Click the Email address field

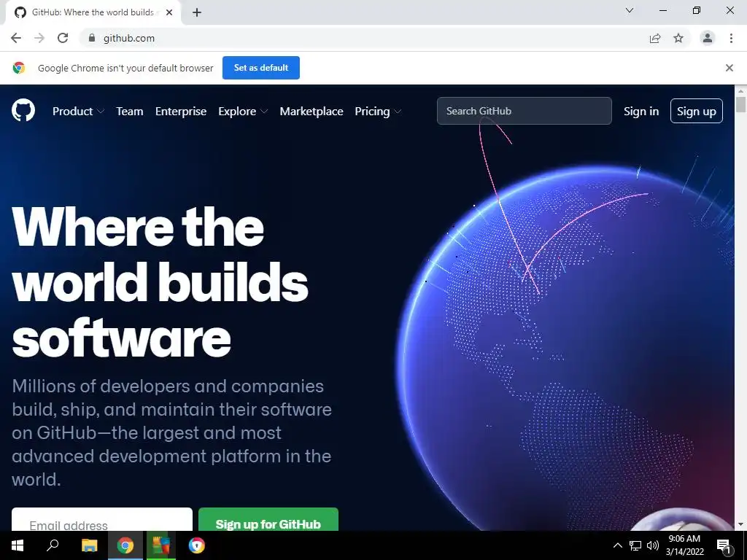(x=102, y=521)
